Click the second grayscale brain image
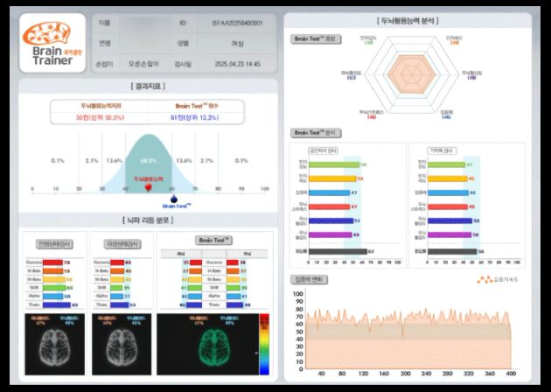The height and width of the screenshot is (392, 551). pyautogui.click(x=122, y=344)
